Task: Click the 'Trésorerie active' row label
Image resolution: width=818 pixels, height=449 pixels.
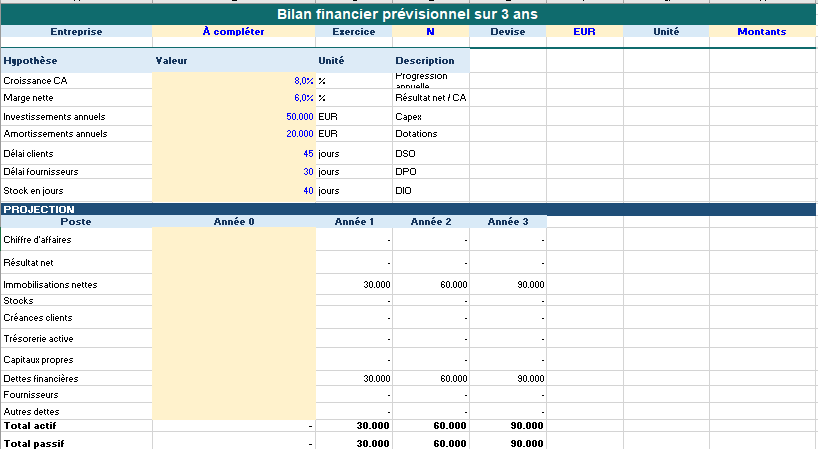Action: [76, 338]
